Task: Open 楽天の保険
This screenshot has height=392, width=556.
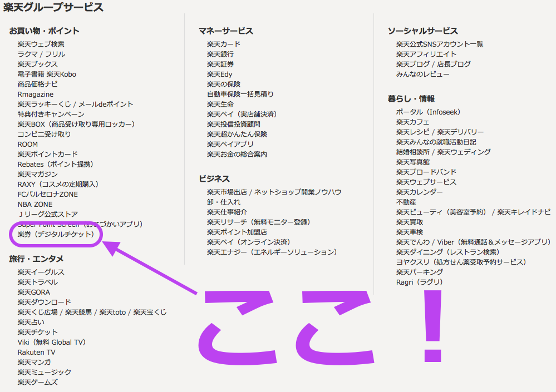Action: point(224,85)
